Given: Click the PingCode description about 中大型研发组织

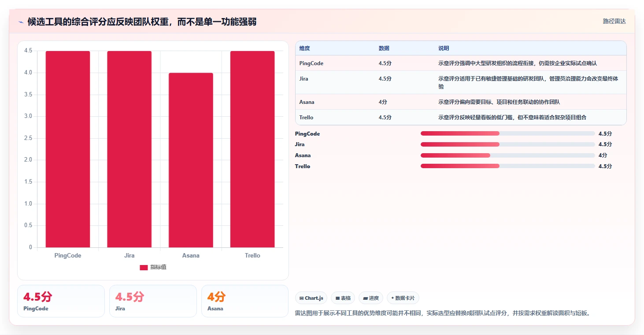Looking at the screenshot, I should pos(517,63).
